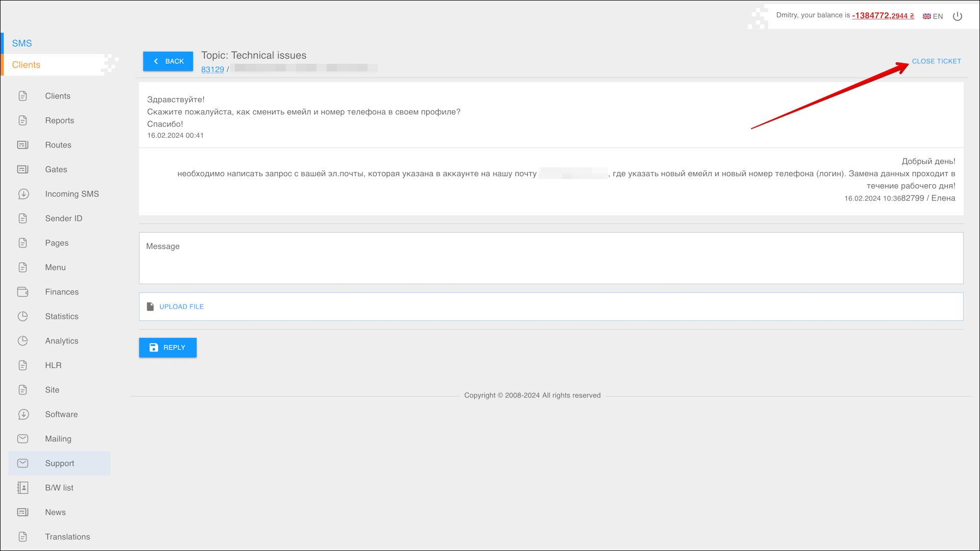Click the negative balance amount link
The height and width of the screenshot is (551, 980).
point(883,16)
